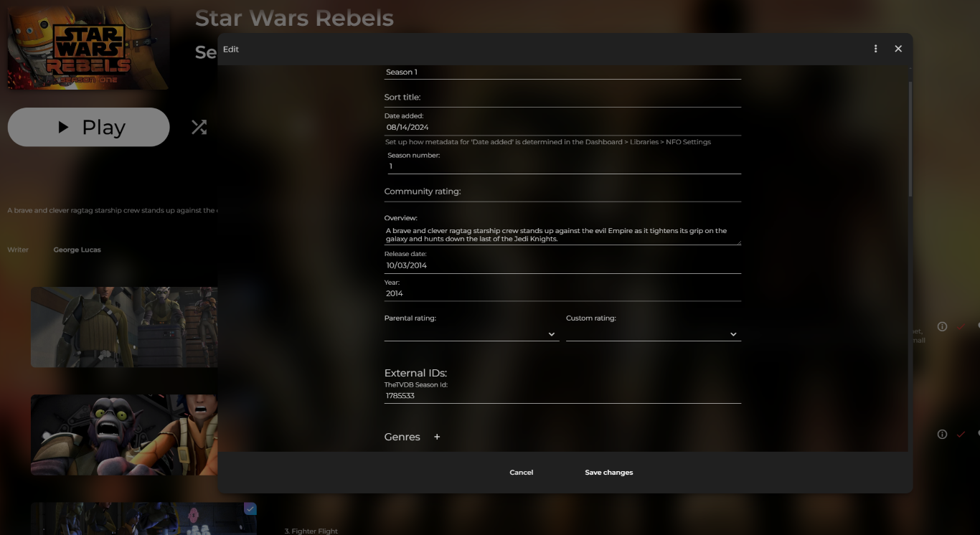Toggle the played checkmark on second episode
The width and height of the screenshot is (980, 535).
(x=961, y=435)
